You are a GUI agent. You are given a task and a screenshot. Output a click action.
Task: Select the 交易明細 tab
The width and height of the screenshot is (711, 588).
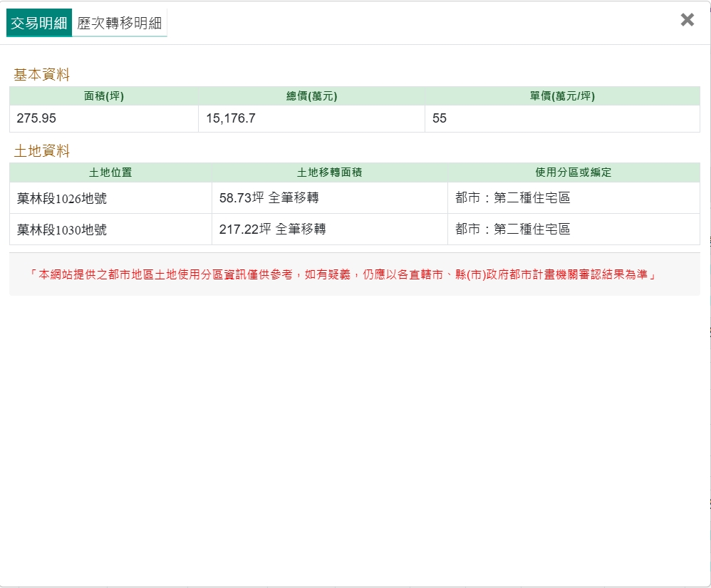pyautogui.click(x=39, y=23)
